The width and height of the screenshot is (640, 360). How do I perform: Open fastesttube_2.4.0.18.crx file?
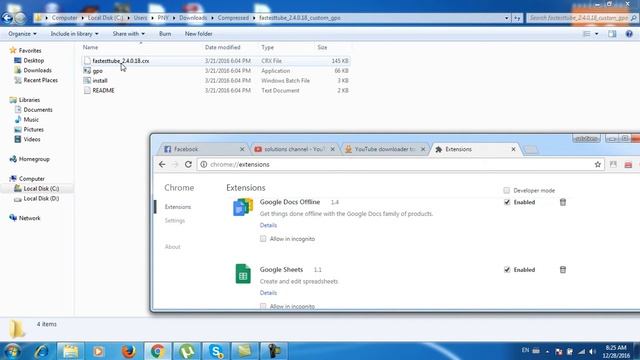(x=120, y=61)
